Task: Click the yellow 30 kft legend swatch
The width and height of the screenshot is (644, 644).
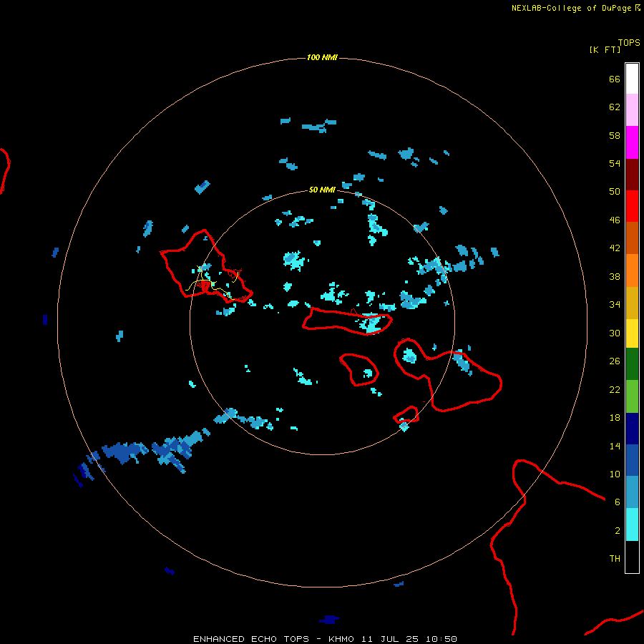Action: click(x=632, y=333)
